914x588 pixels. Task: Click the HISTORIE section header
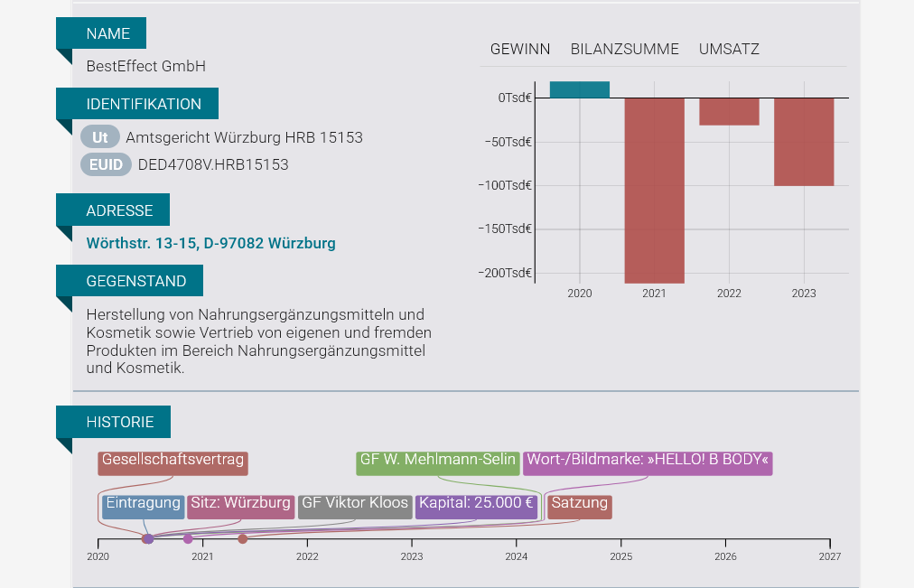tap(114, 422)
